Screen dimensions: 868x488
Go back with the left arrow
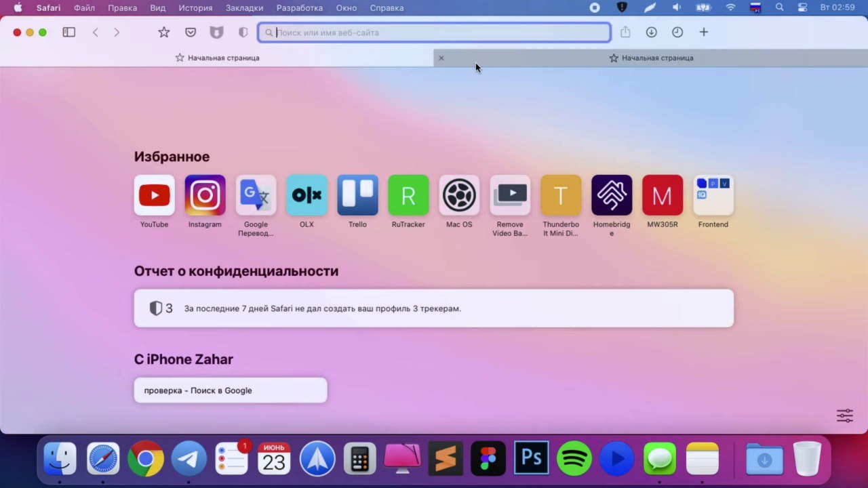coord(96,32)
